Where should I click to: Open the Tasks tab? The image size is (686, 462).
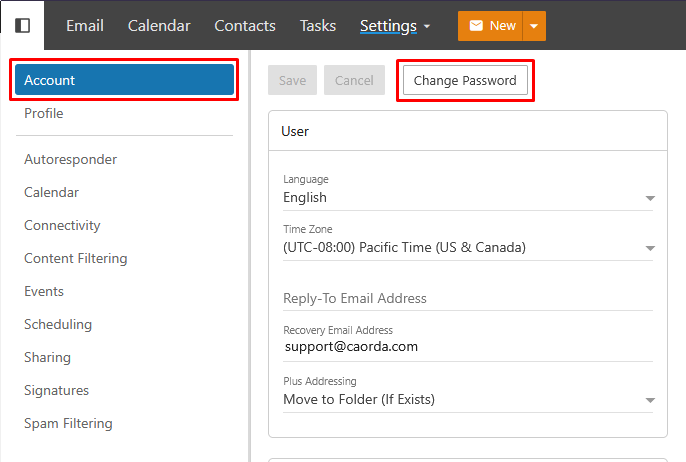pyautogui.click(x=318, y=26)
